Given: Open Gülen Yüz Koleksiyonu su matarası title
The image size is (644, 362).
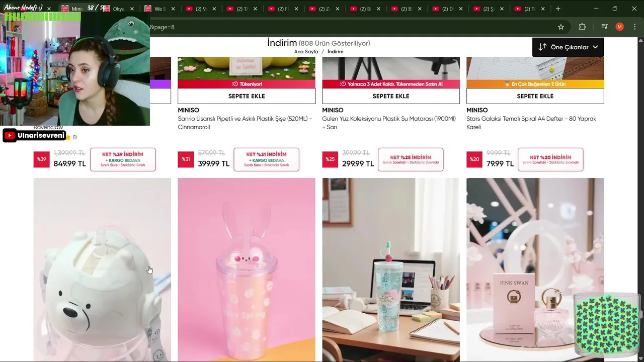Looking at the screenshot, I should pyautogui.click(x=389, y=123).
